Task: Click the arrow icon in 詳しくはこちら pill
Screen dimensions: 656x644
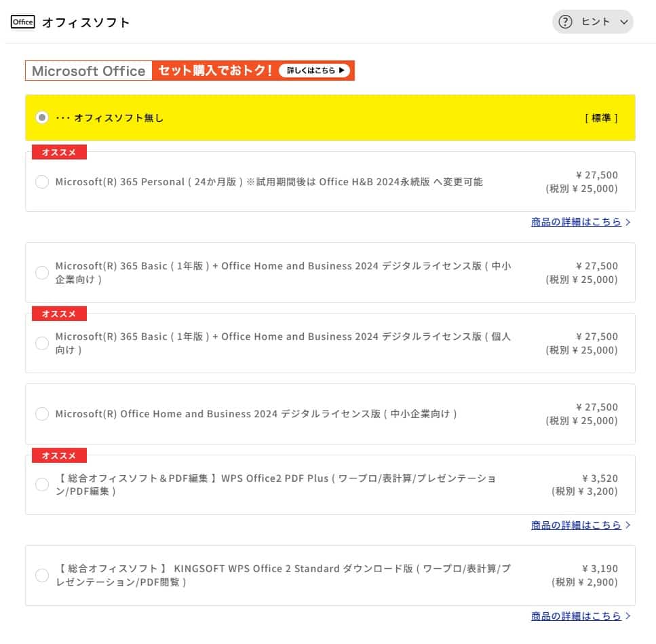Action: (x=341, y=71)
